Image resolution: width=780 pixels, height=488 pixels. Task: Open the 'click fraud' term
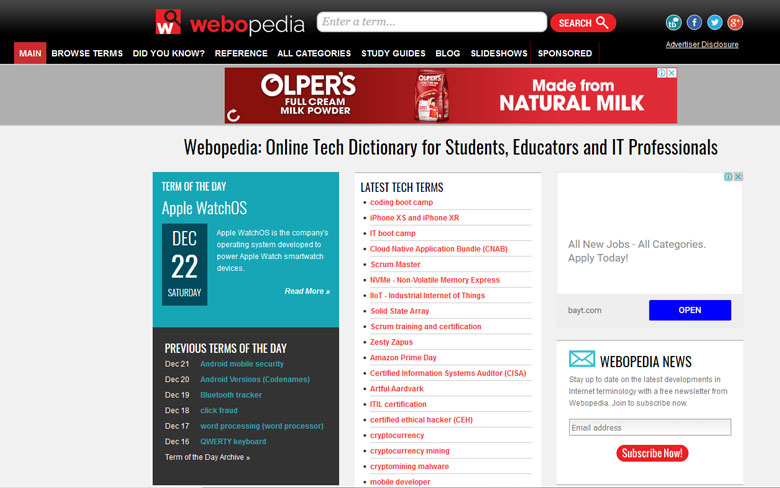(219, 410)
